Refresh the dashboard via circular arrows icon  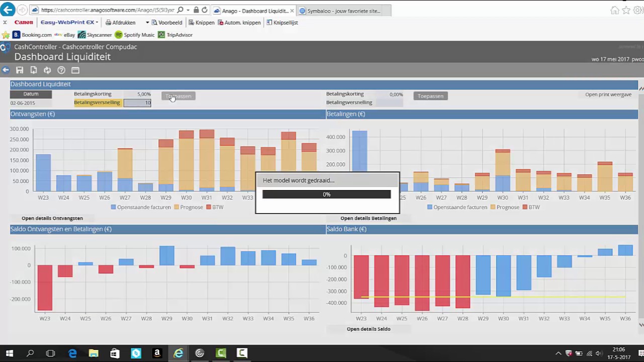[x=47, y=70]
